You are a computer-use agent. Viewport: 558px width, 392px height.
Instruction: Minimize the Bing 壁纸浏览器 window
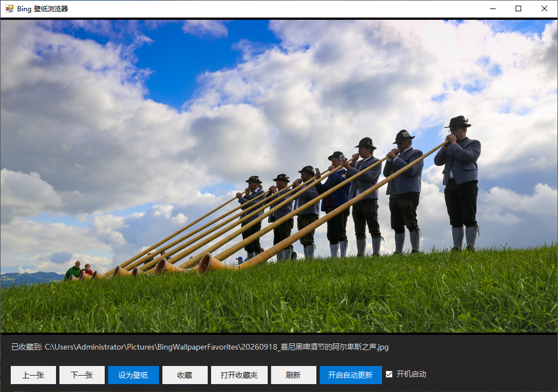[493, 8]
